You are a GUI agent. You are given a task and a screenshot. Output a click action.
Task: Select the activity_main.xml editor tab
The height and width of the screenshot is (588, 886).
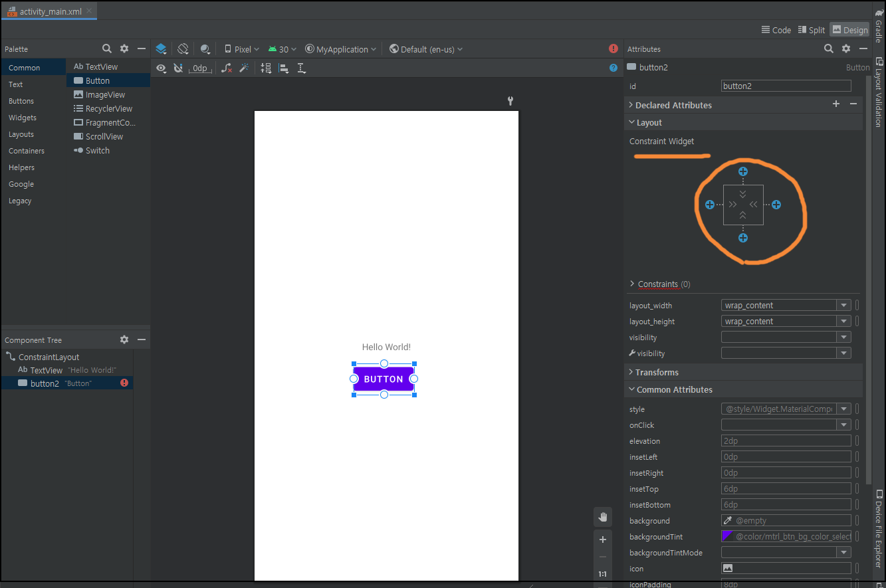coord(49,11)
